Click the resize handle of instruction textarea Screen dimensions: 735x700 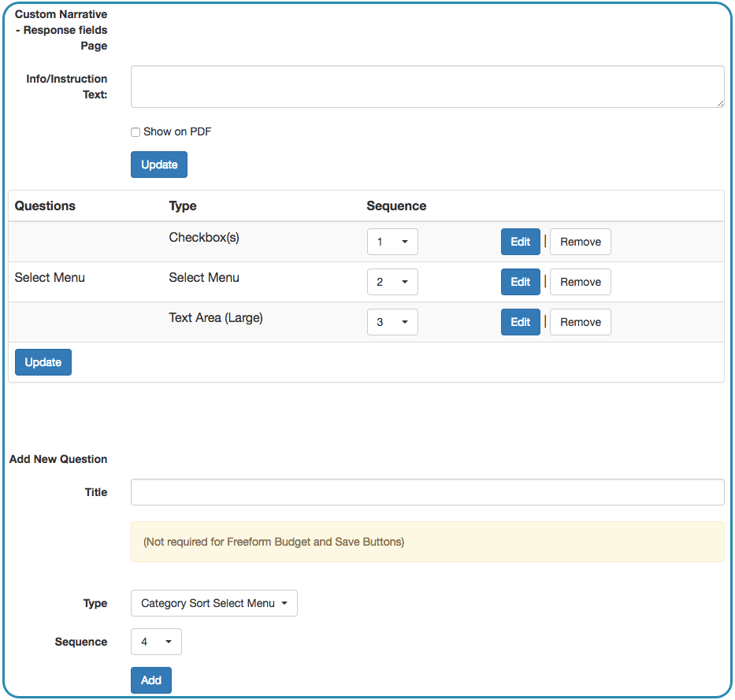[x=720, y=104]
